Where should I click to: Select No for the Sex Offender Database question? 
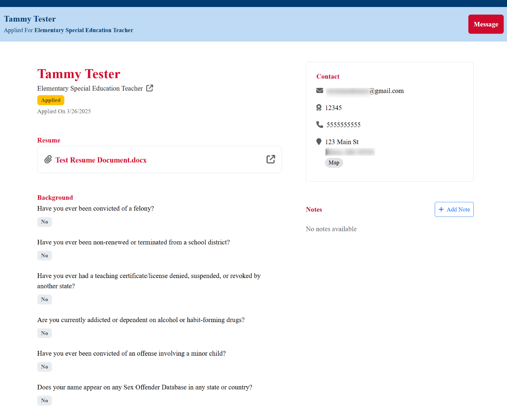coord(44,400)
